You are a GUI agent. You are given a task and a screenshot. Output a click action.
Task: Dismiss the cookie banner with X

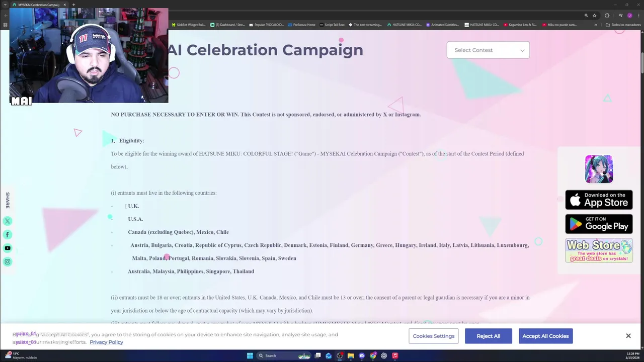click(x=628, y=336)
